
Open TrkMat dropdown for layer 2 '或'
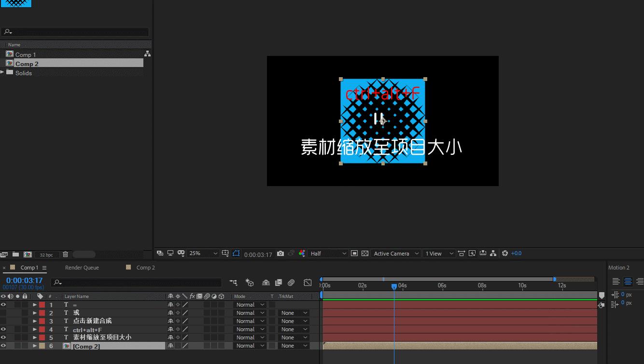[294, 313]
